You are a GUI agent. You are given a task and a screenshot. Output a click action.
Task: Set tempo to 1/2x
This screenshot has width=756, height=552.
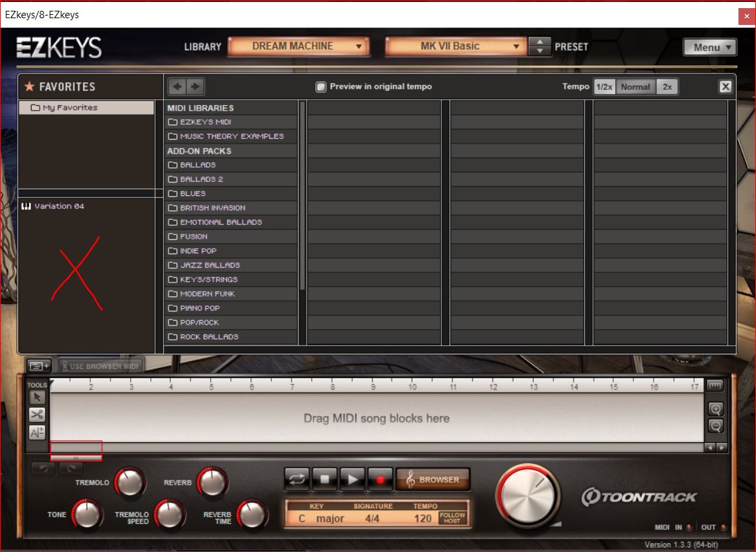pos(604,86)
